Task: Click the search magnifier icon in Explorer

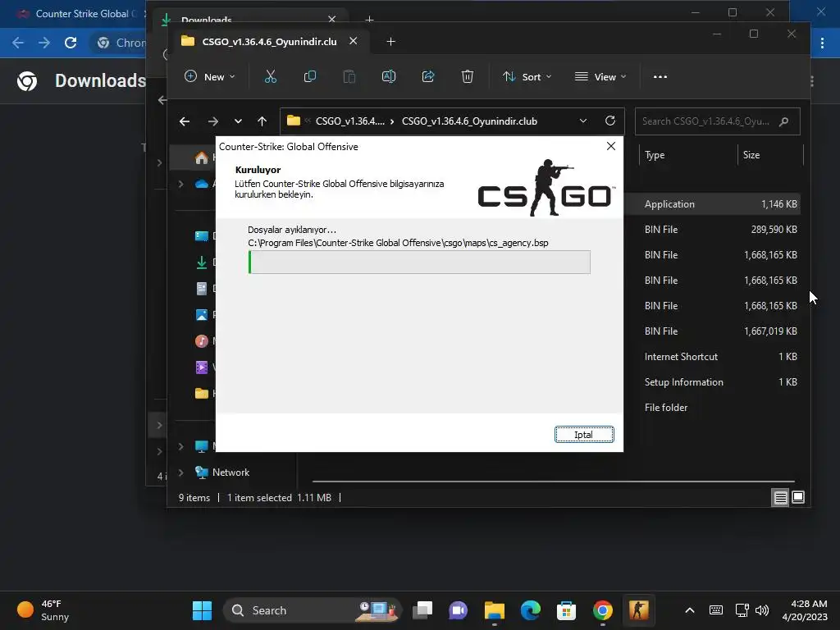Action: [783, 121]
